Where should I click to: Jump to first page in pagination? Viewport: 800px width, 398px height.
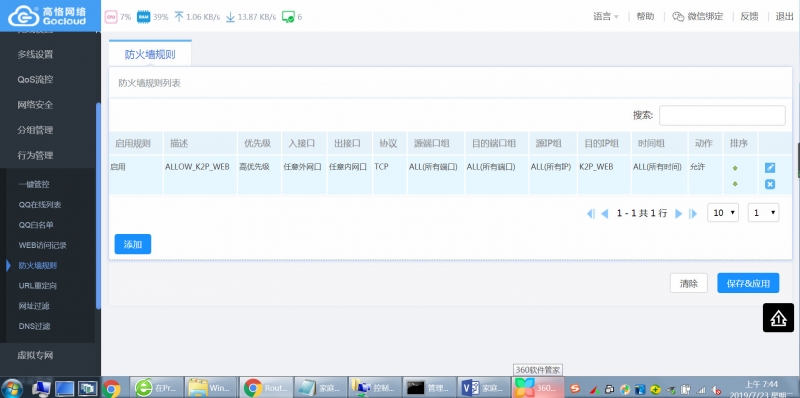coord(591,213)
